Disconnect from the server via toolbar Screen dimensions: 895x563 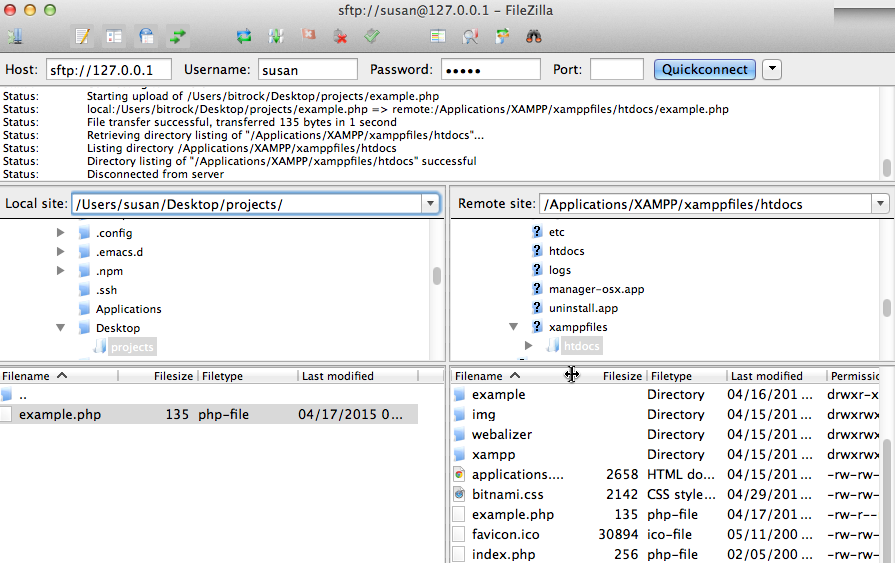tap(340, 37)
